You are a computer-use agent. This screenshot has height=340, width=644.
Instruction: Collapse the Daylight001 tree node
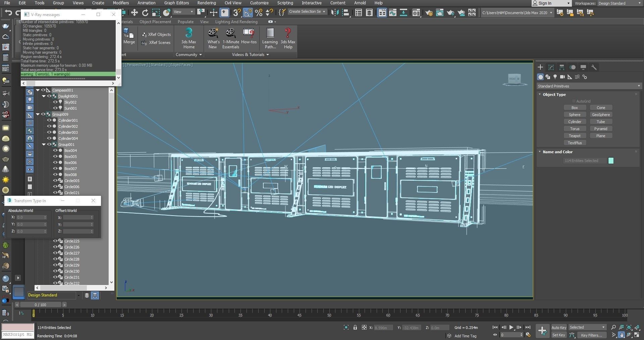point(44,96)
